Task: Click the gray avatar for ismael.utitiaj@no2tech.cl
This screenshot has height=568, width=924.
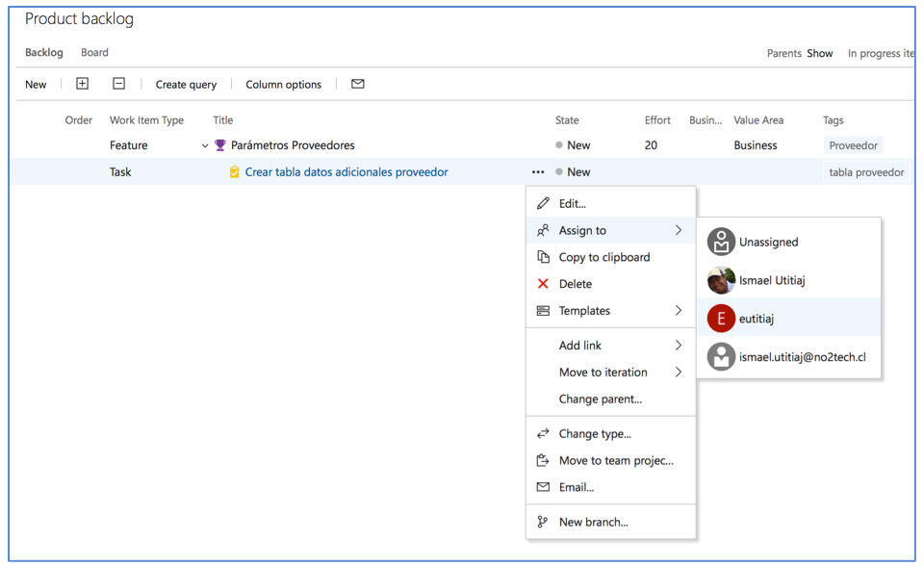Action: pos(721,356)
